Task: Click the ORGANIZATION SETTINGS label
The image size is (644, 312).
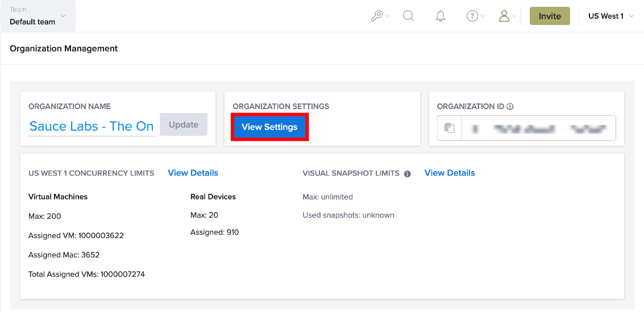Action: pyautogui.click(x=281, y=106)
